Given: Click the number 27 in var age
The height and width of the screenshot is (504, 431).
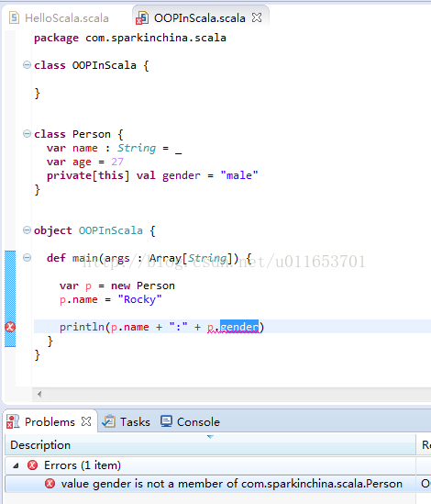Looking at the screenshot, I should click(117, 162).
